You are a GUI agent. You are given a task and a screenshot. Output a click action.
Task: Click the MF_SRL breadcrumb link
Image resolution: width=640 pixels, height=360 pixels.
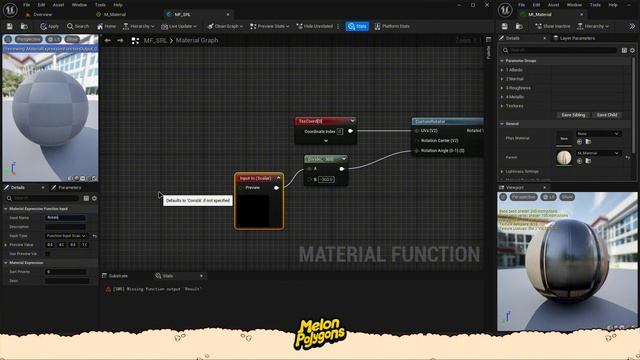point(155,40)
